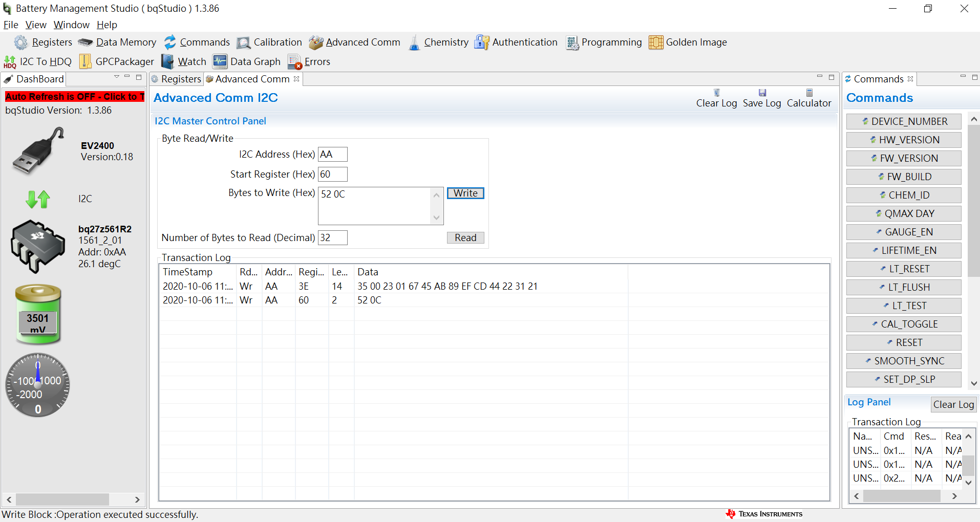Open the Help menu
This screenshot has width=980, height=522.
click(107, 25)
